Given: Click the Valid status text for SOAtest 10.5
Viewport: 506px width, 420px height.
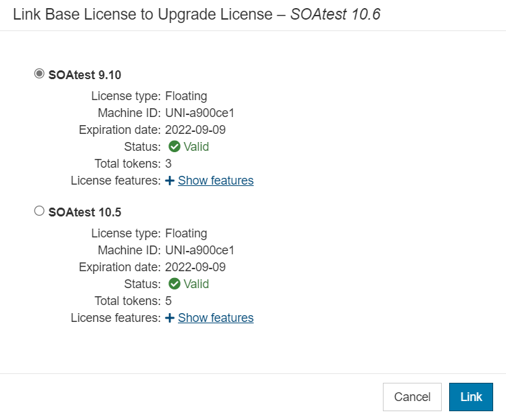Looking at the screenshot, I should (x=196, y=284).
